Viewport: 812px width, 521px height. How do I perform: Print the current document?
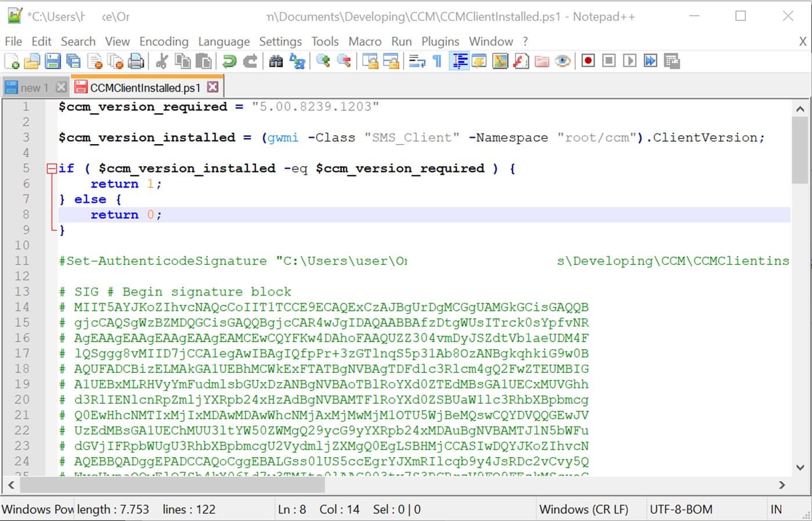(136, 61)
